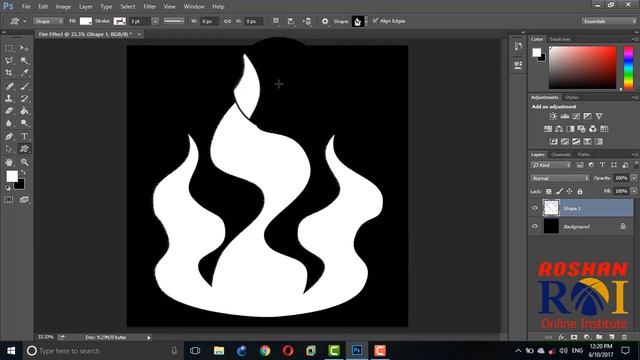Select the Dodge tool
Viewport: 640px width, 360px height.
point(24,123)
